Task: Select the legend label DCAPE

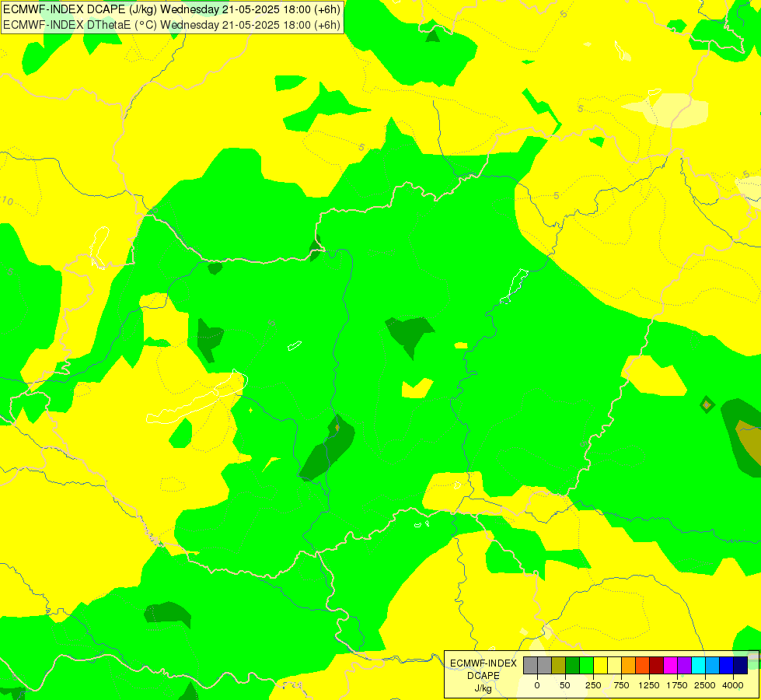Action: click(483, 676)
